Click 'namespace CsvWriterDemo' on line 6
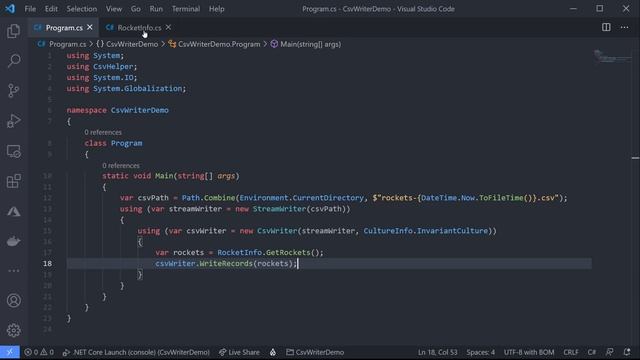 pos(118,110)
